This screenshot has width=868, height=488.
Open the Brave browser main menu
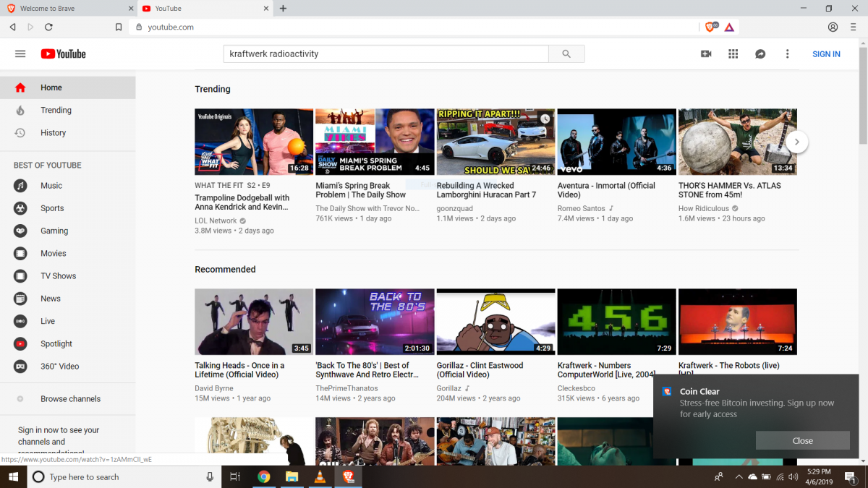(854, 27)
